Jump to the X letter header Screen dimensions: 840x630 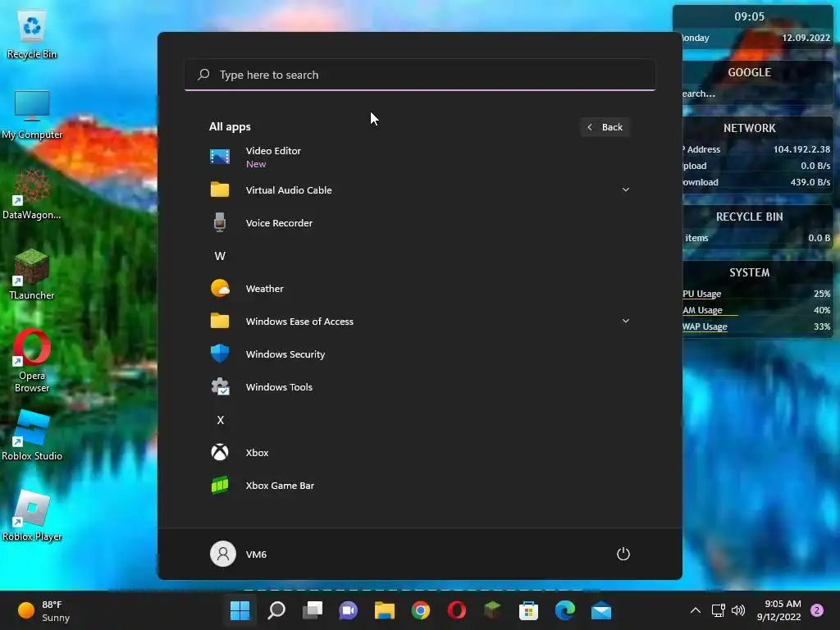pyautogui.click(x=220, y=419)
